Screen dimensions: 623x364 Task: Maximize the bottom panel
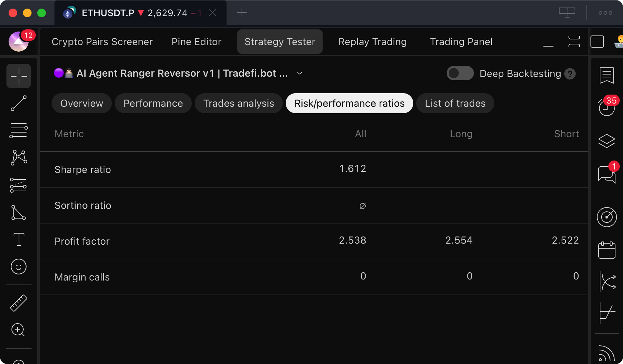pyautogui.click(x=574, y=42)
